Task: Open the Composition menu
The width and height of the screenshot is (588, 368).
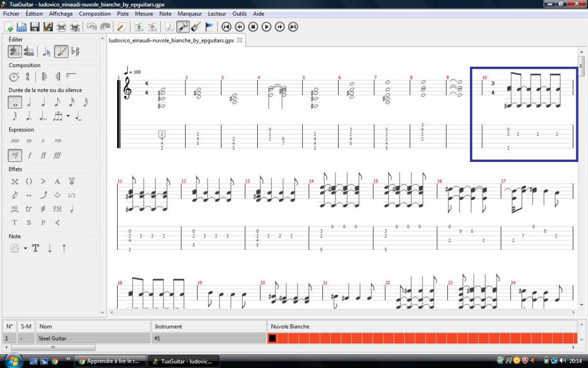Action: point(95,14)
